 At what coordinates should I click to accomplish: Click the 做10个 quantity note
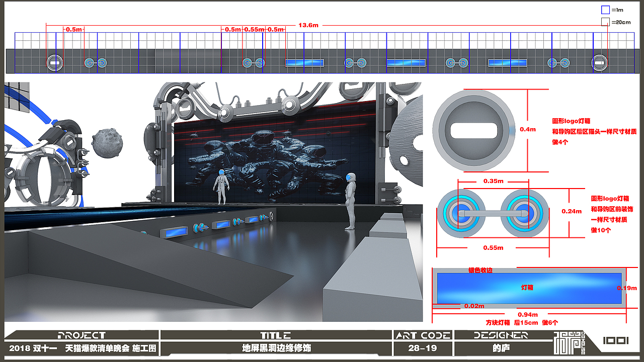coord(601,230)
